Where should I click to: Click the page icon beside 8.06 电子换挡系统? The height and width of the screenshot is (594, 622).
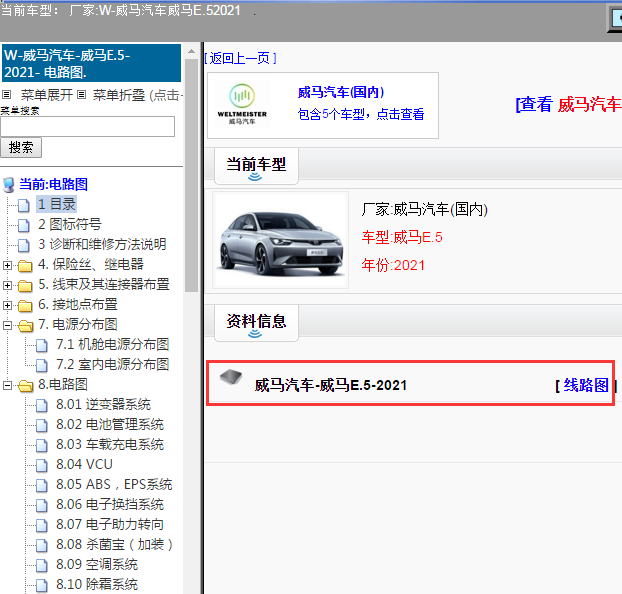coord(42,505)
